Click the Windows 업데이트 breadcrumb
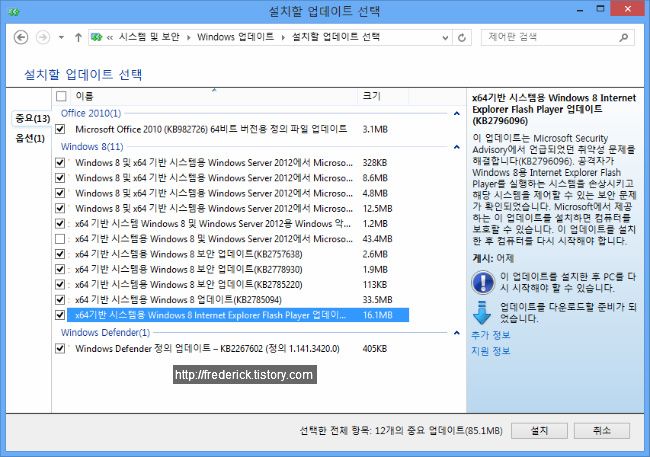 point(235,37)
